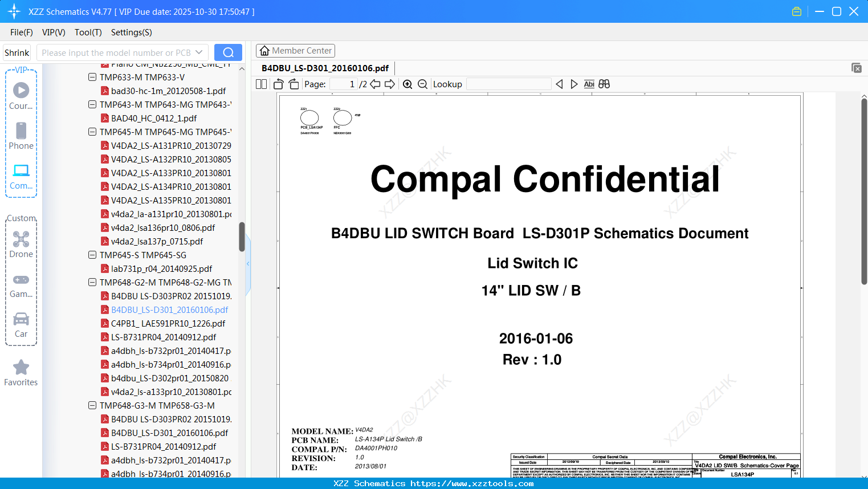This screenshot has height=489, width=868.
Task: Click the yellow briefcase icon in title bar
Action: point(797,11)
